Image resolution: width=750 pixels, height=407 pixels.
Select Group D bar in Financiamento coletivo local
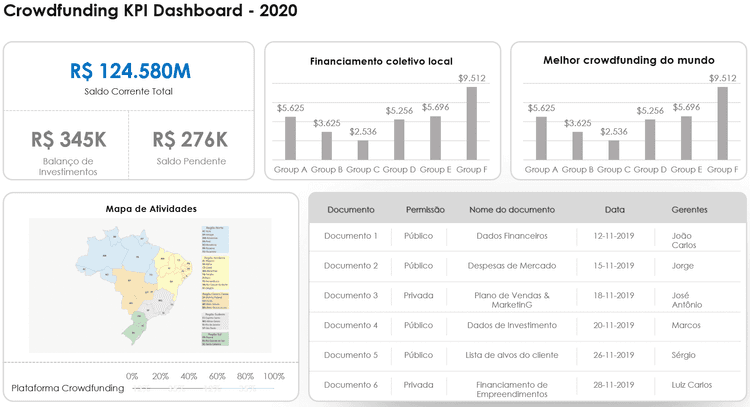point(399,140)
